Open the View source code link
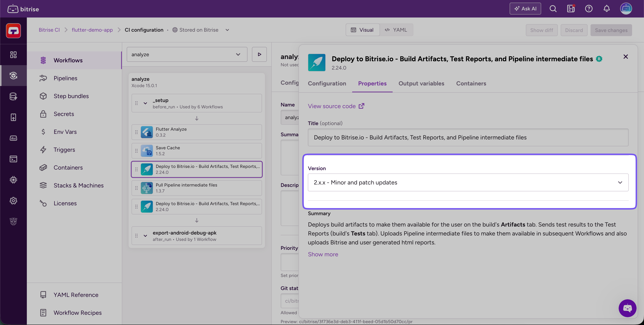 pyautogui.click(x=336, y=106)
